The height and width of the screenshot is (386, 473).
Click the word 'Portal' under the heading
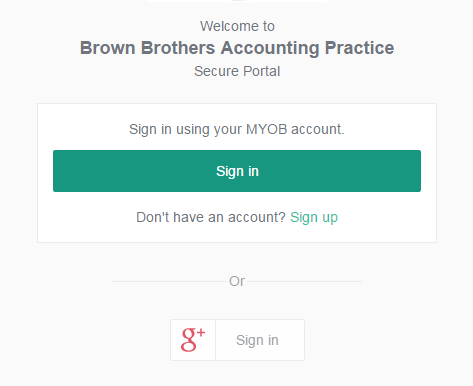click(x=261, y=71)
